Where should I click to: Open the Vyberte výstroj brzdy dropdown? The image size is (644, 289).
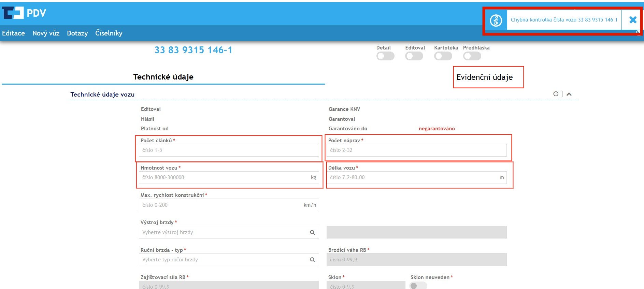pyautogui.click(x=224, y=232)
